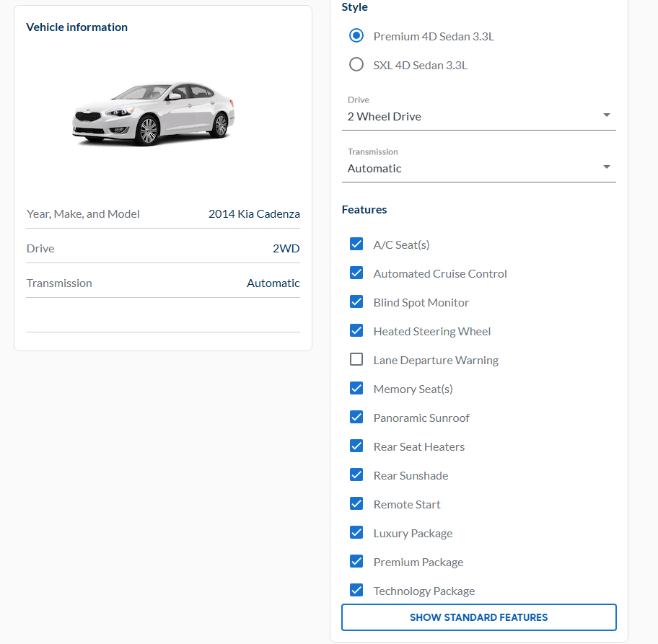This screenshot has width=658, height=644.
Task: Toggle Panoramic Sunroof checkbox
Action: (356, 418)
